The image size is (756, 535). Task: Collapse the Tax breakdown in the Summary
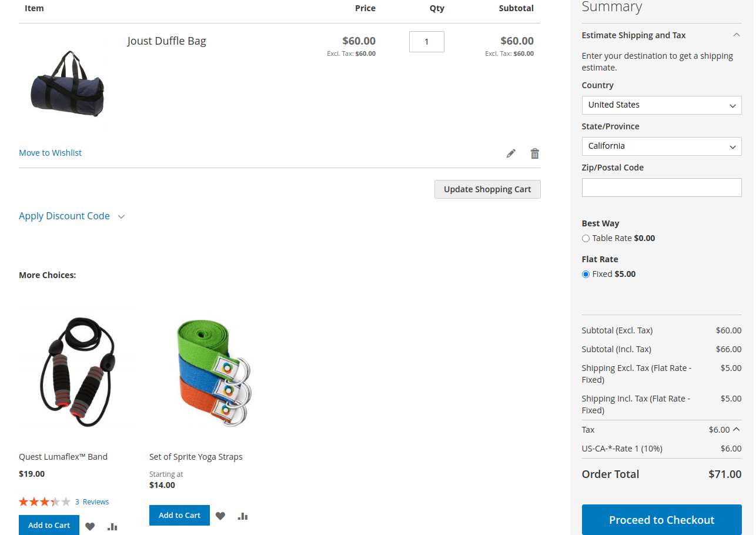[x=737, y=429]
